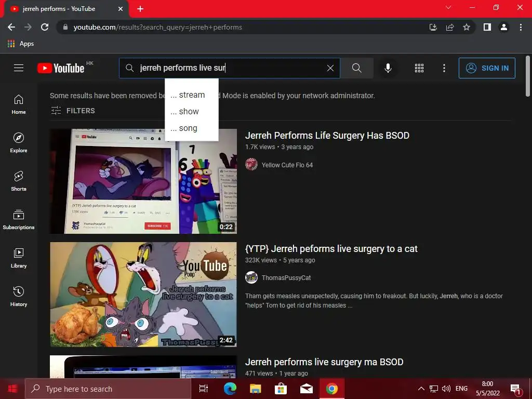Open History in sidebar
Screen dimensions: 532x399
pyautogui.click(x=19, y=297)
